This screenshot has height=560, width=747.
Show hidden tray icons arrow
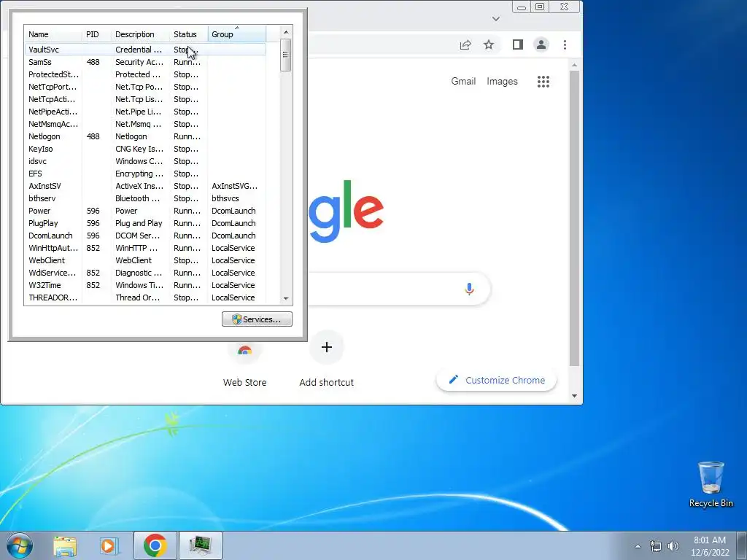(x=638, y=546)
